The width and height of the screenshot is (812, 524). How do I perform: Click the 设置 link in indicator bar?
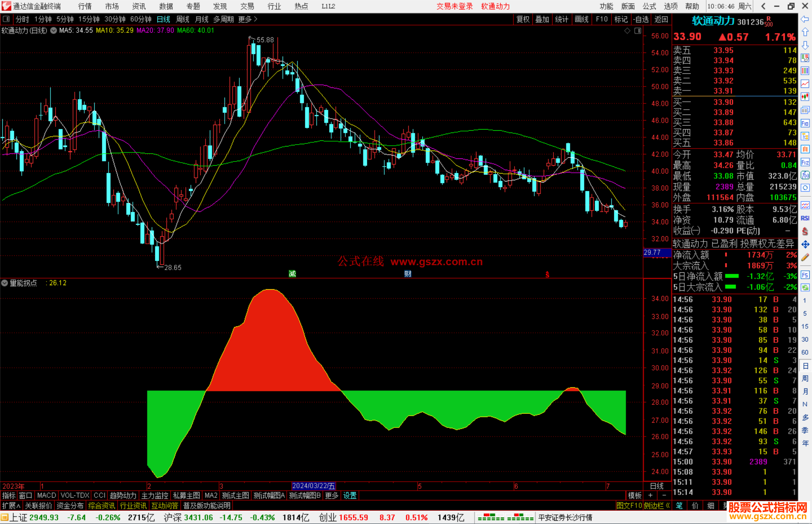[x=350, y=495]
